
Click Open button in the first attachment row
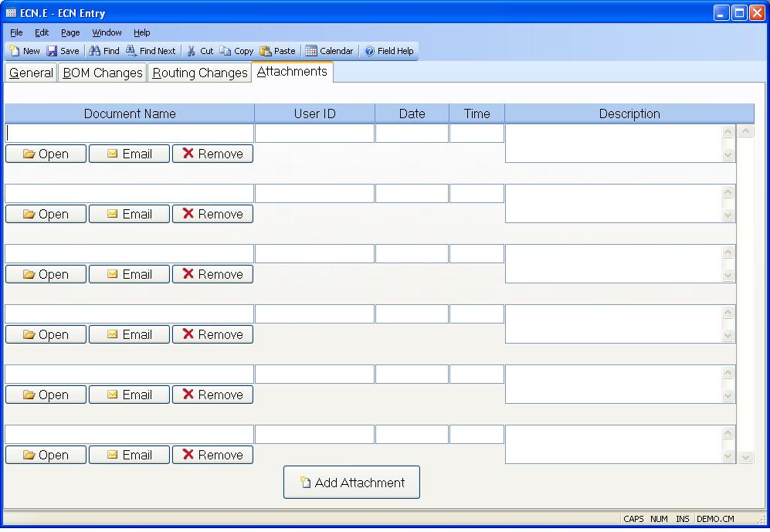click(46, 154)
